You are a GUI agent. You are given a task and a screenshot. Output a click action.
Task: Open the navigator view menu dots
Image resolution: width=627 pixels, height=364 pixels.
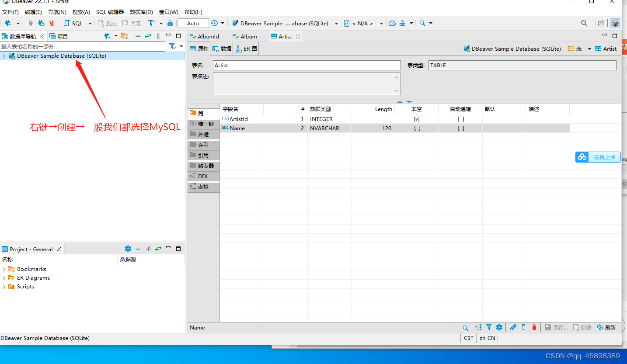[158, 36]
